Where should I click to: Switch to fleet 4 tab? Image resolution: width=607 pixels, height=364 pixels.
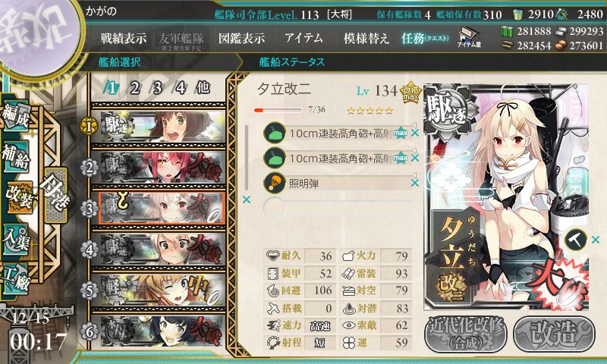tap(180, 89)
